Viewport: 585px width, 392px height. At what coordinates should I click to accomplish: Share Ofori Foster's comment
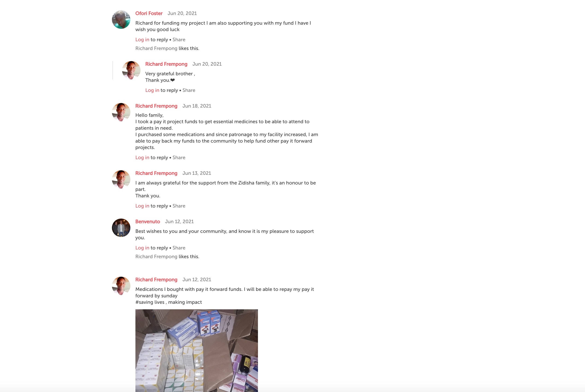coord(179,40)
